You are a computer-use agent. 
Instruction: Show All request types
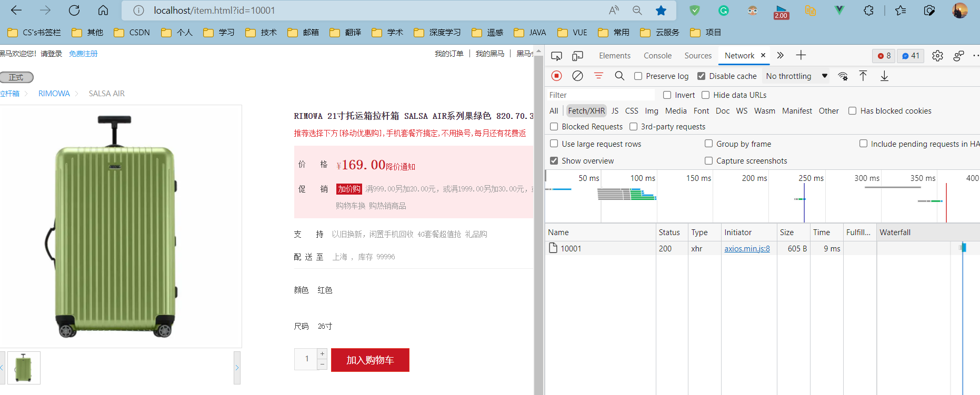(x=554, y=111)
